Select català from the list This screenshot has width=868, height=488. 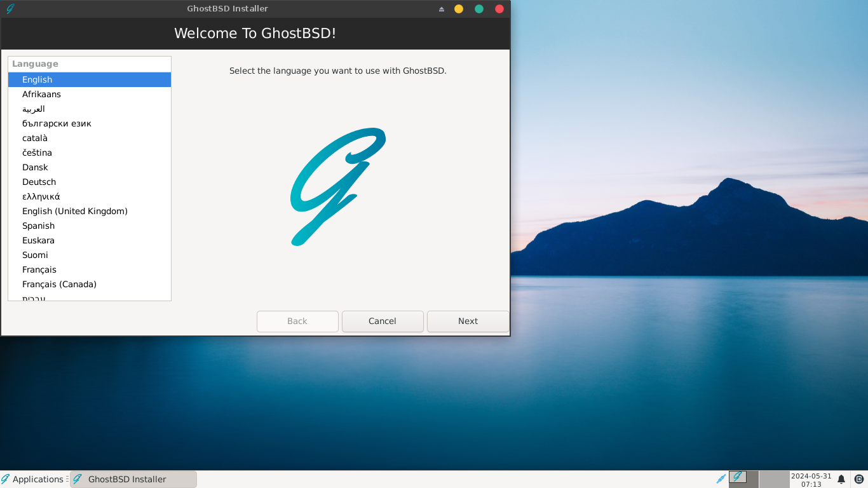90,138
